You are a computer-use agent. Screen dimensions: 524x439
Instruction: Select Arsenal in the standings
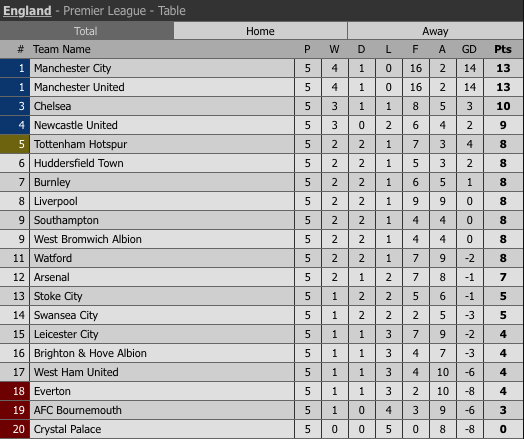click(x=52, y=277)
